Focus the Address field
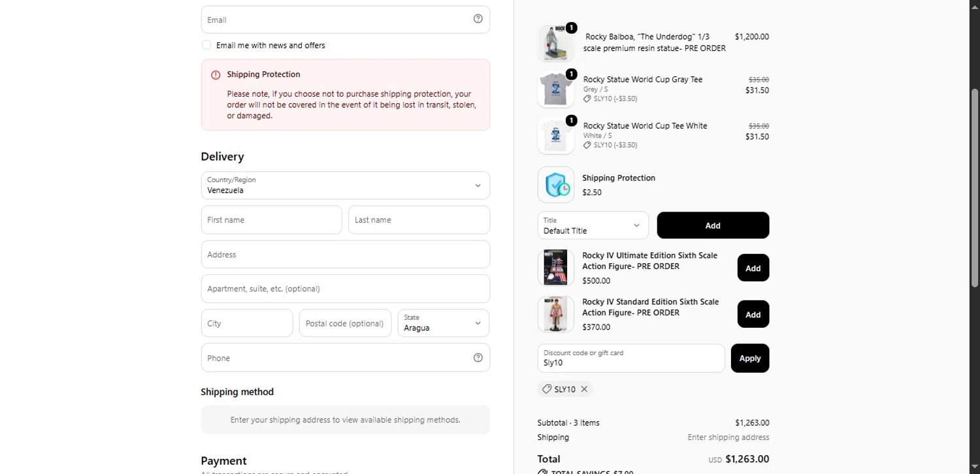This screenshot has width=980, height=474. [346, 255]
